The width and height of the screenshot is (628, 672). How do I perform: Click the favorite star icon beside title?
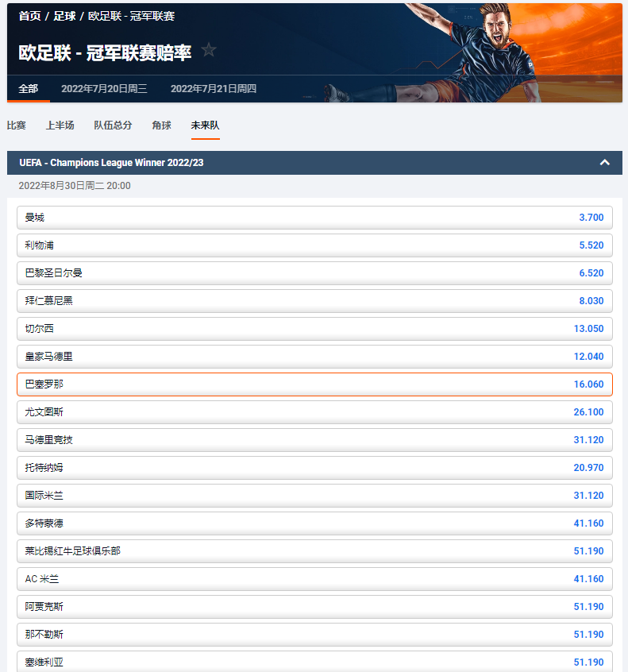click(209, 50)
